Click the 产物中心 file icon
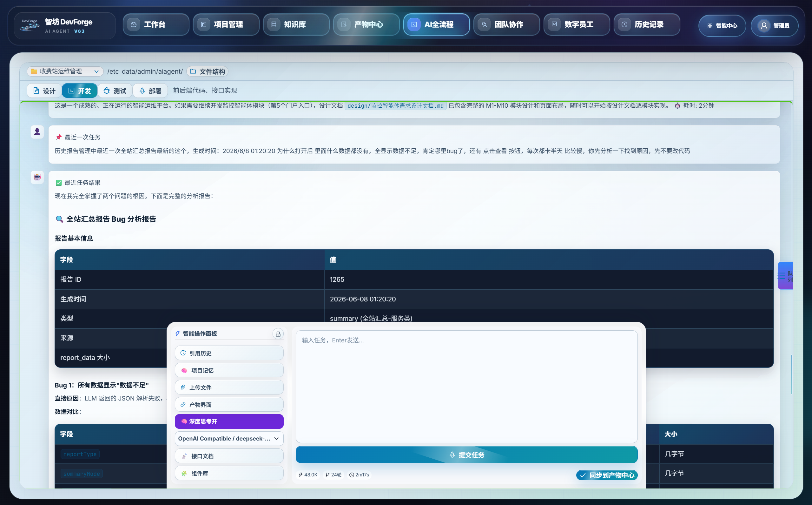The height and width of the screenshot is (505, 812). pos(344,24)
